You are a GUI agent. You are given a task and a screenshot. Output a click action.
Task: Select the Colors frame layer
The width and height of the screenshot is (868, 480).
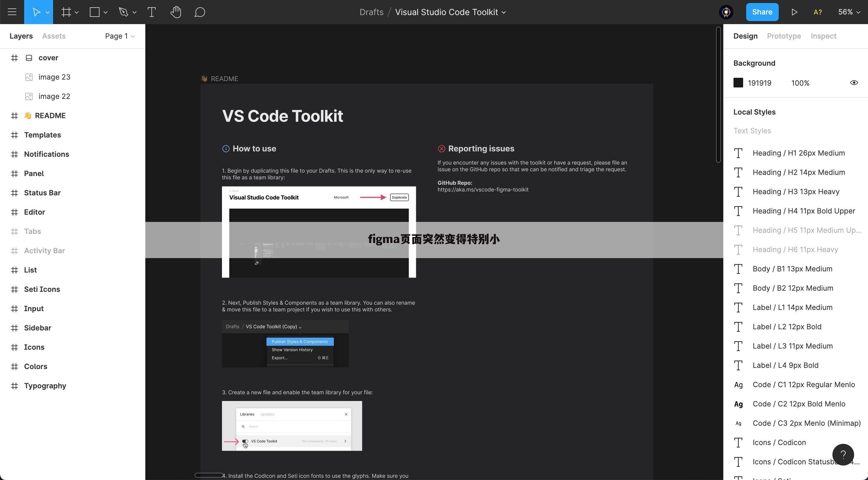[x=72, y=367]
